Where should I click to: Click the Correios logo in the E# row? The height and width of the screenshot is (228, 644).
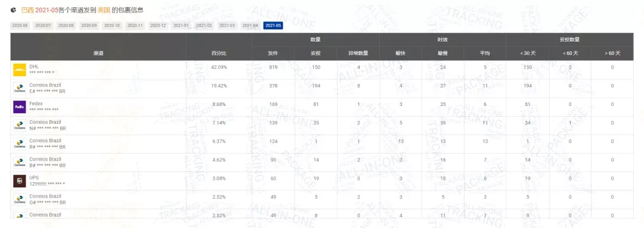[x=20, y=89]
